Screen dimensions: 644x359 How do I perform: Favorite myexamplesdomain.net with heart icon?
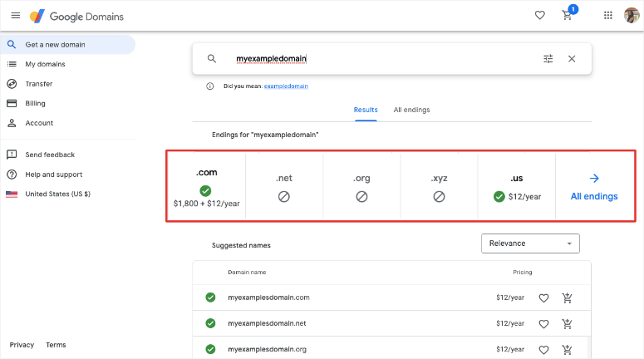[543, 323]
